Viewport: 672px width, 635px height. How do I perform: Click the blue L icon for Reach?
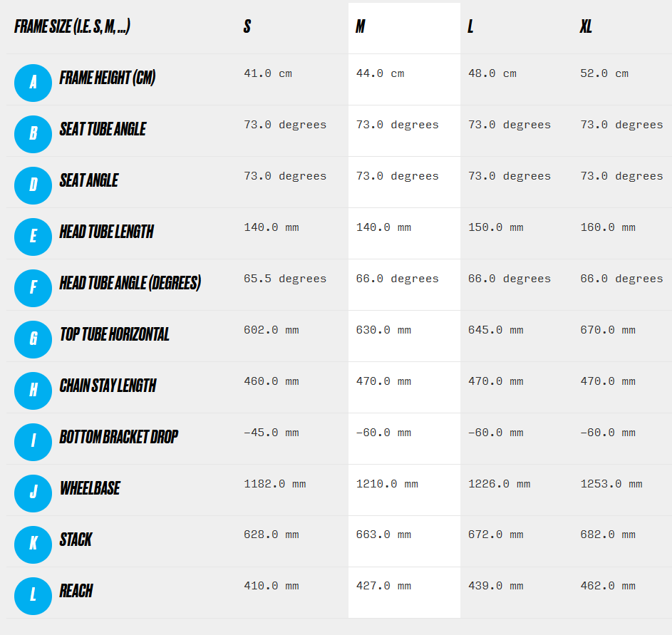coord(33,596)
